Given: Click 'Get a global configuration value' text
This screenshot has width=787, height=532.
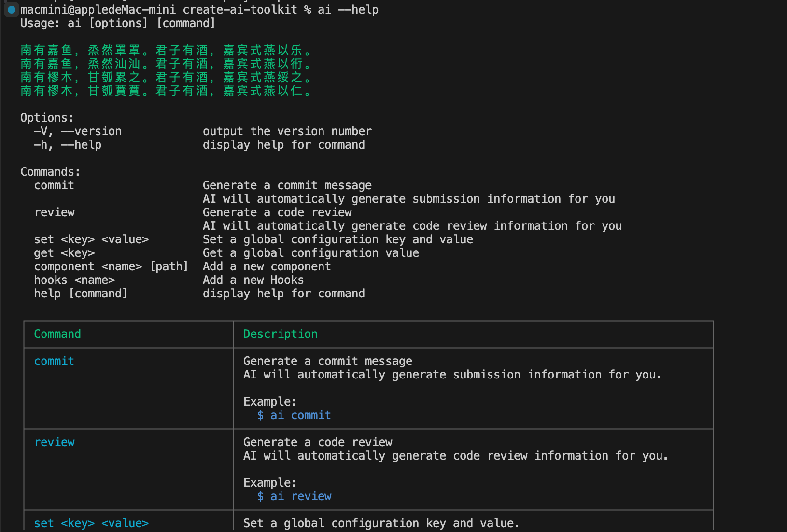Looking at the screenshot, I should (x=311, y=253).
